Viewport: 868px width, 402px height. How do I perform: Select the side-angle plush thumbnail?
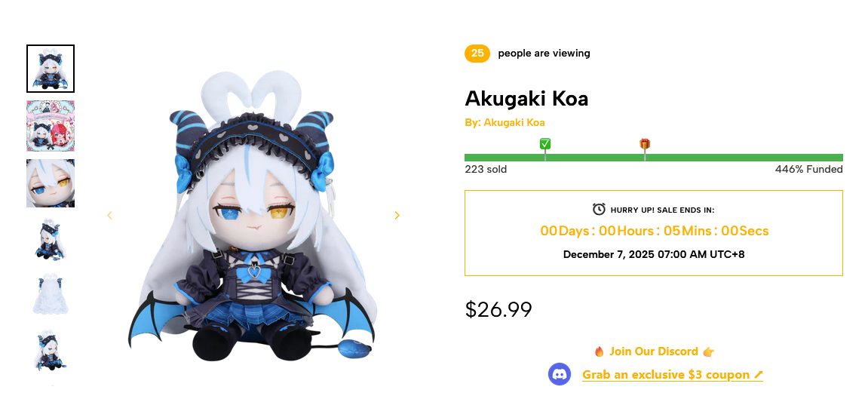[x=51, y=240]
